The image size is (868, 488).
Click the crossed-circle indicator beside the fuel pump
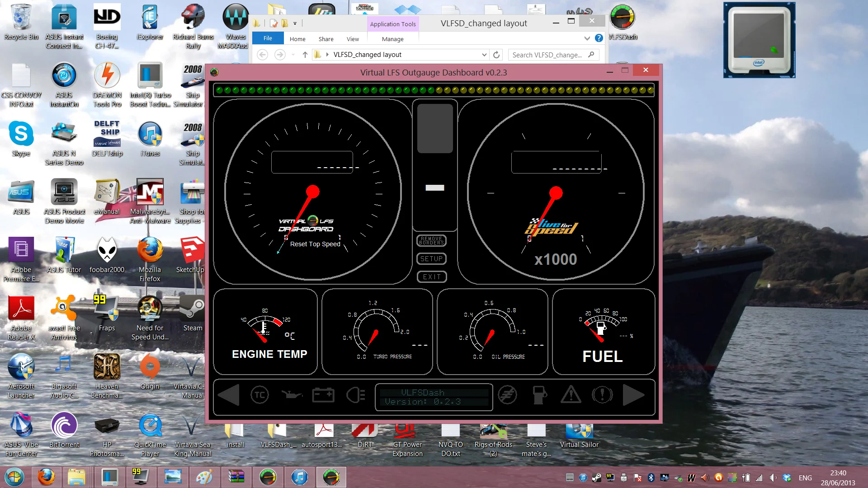tap(507, 395)
